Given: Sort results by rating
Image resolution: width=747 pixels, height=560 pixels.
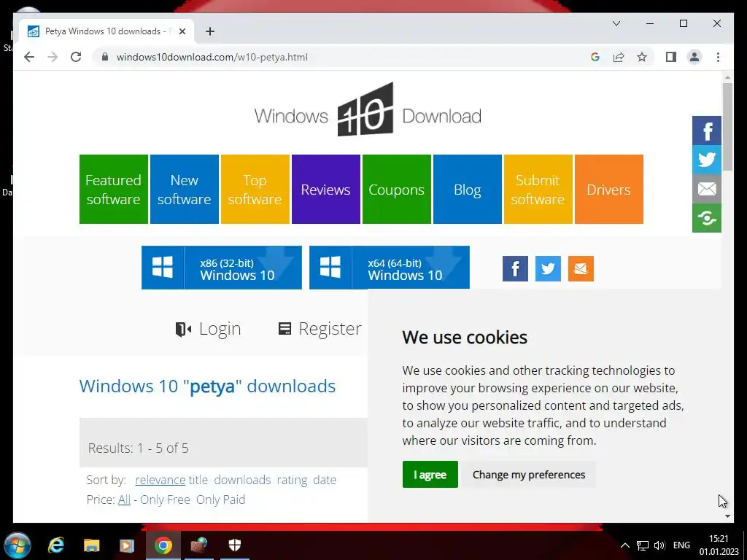Looking at the screenshot, I should coord(292,480).
